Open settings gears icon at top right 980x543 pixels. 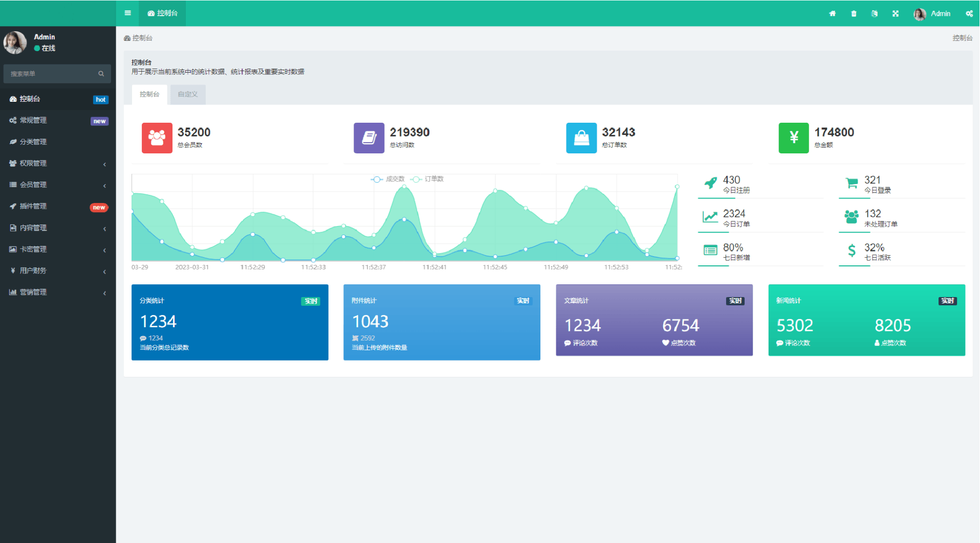(969, 14)
